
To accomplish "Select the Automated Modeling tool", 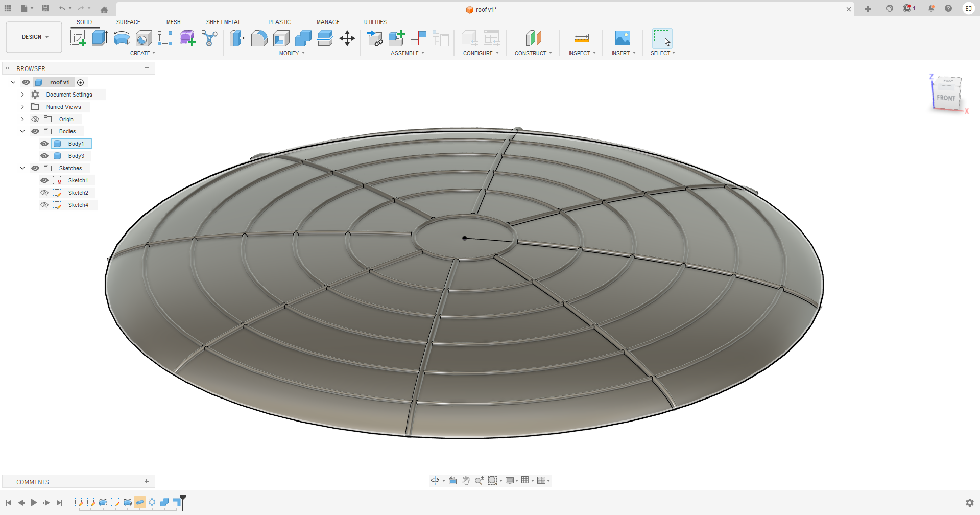I will coord(209,38).
